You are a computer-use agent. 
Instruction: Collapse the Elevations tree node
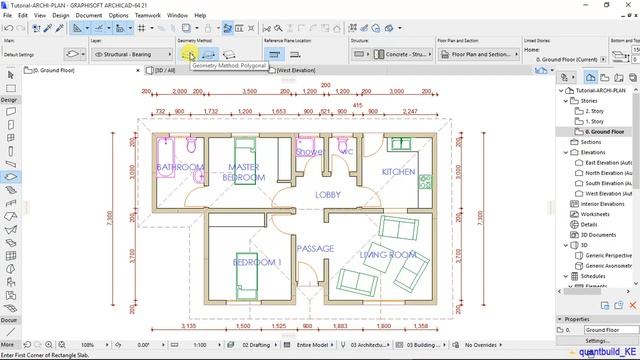point(566,152)
